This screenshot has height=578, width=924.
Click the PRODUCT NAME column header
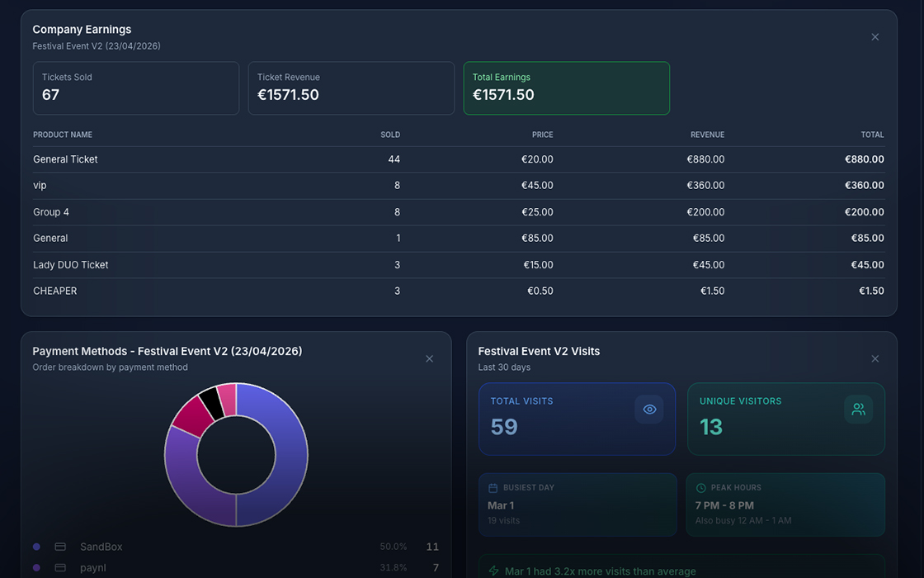(62, 135)
